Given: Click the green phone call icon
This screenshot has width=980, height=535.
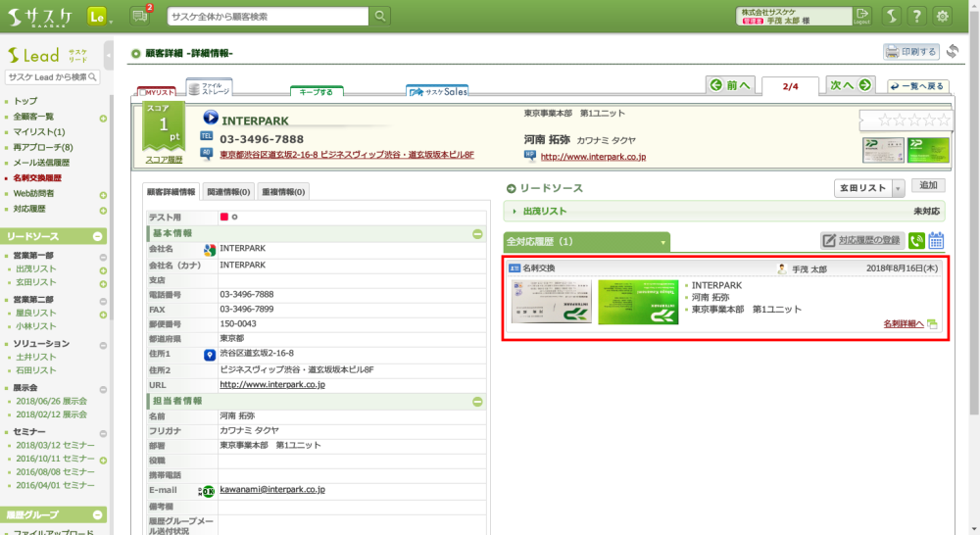Looking at the screenshot, I should [x=916, y=241].
